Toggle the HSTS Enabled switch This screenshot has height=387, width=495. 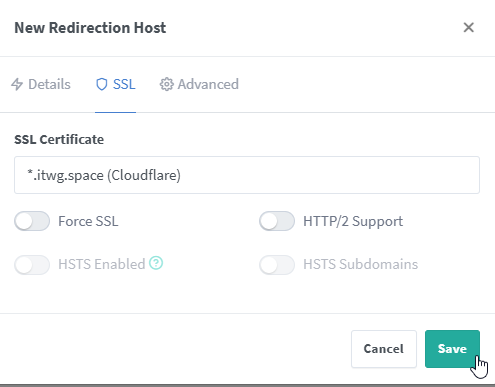[32, 265]
